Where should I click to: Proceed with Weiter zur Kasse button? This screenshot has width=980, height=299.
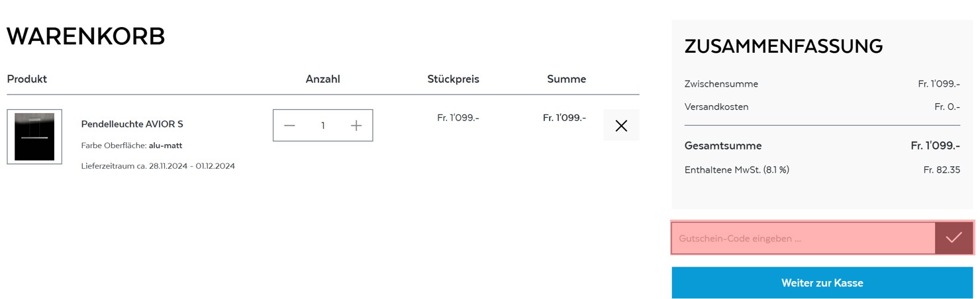pyautogui.click(x=822, y=282)
